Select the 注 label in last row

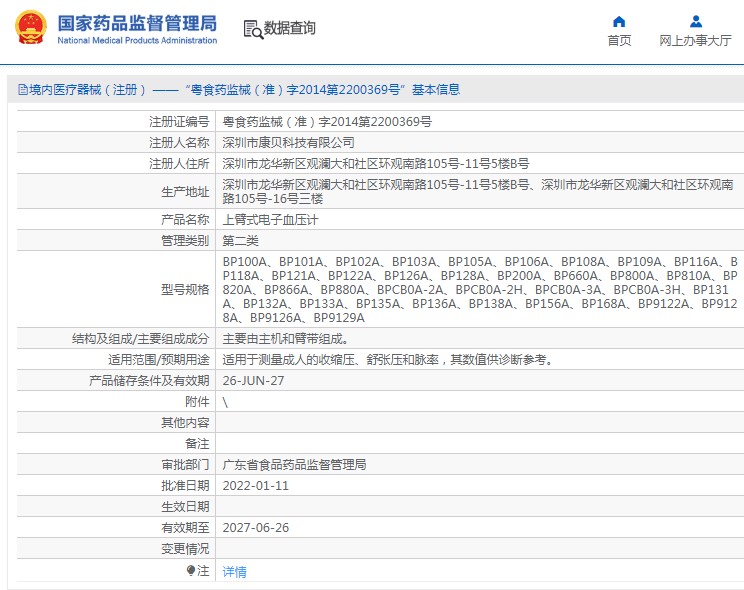[x=203, y=570]
